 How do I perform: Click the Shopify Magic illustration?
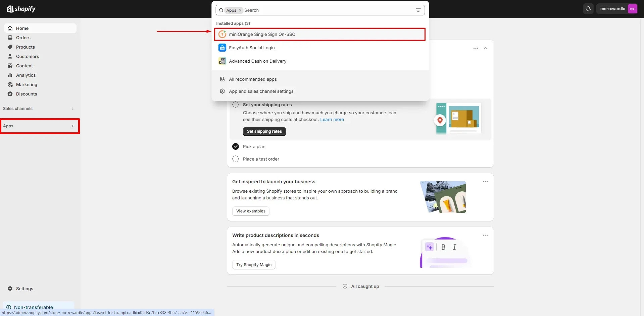[x=445, y=252]
